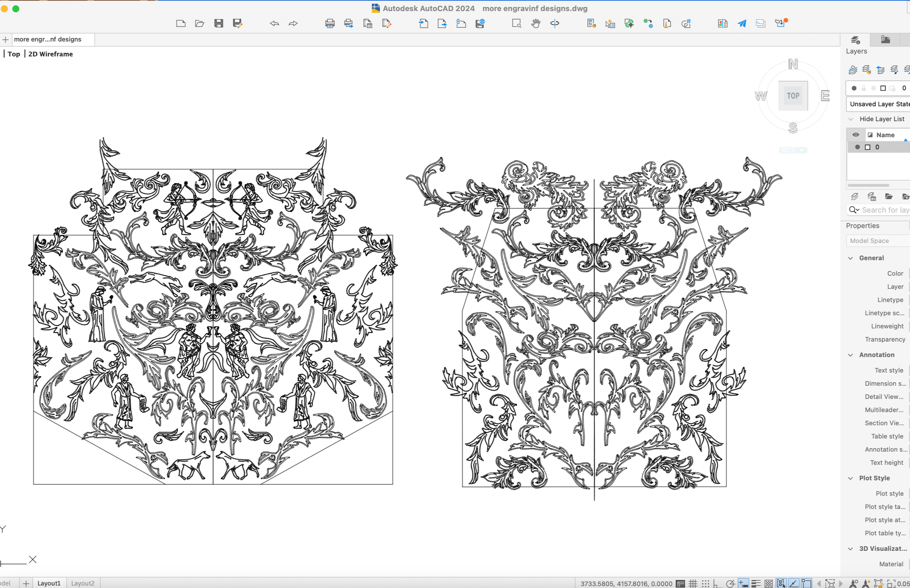Screen dimensions: 910x588
Task: Click the layer group folder icon
Action: click(x=889, y=197)
